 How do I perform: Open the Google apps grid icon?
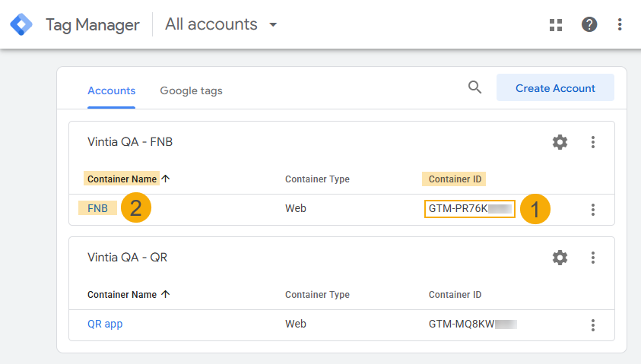point(556,25)
